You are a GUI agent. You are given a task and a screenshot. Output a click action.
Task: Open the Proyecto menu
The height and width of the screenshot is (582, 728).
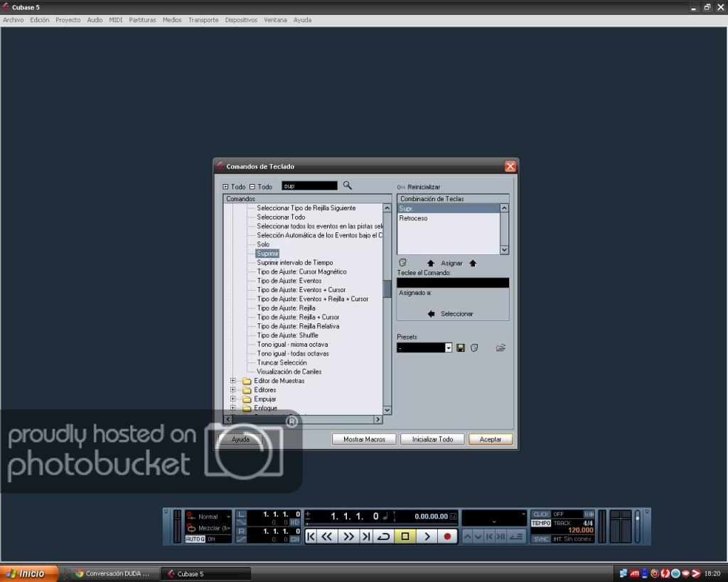[68, 20]
